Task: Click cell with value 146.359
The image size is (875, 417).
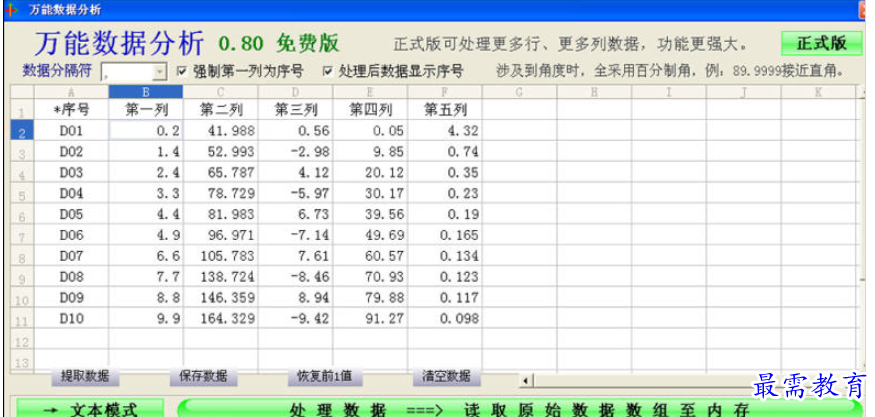Action: click(220, 298)
